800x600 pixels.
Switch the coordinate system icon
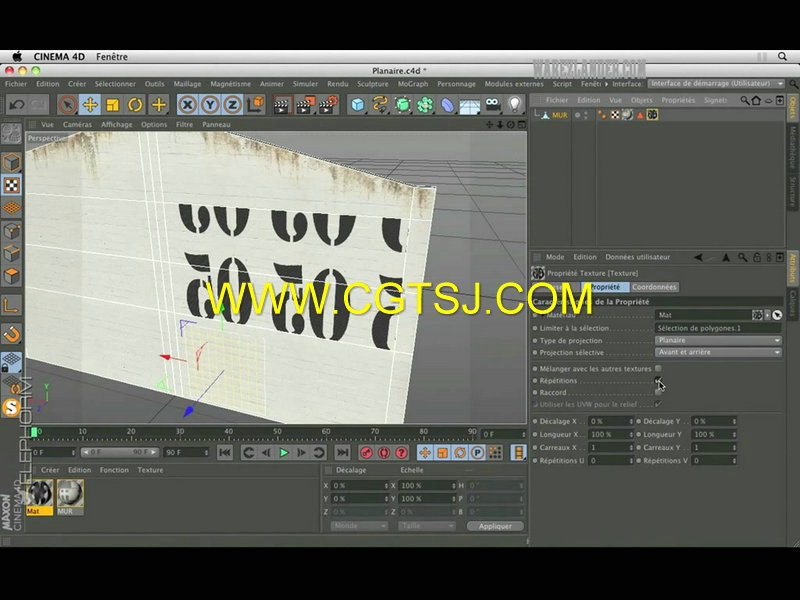[255, 105]
